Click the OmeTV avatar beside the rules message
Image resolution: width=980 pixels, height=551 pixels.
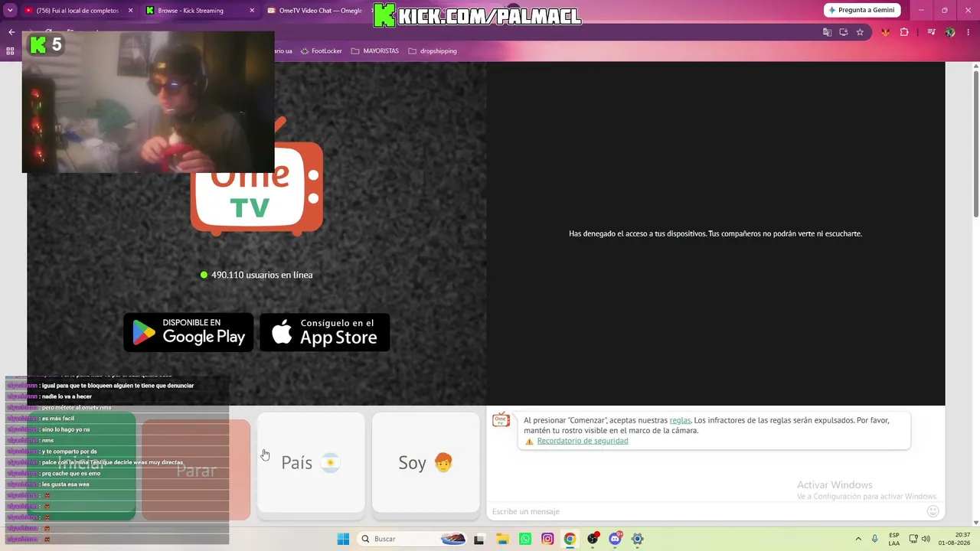pos(501,420)
